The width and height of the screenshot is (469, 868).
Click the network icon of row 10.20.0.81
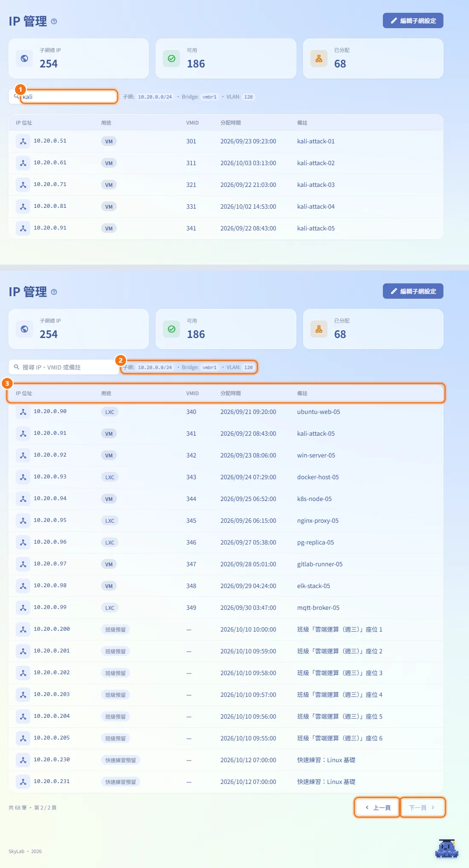point(23,207)
